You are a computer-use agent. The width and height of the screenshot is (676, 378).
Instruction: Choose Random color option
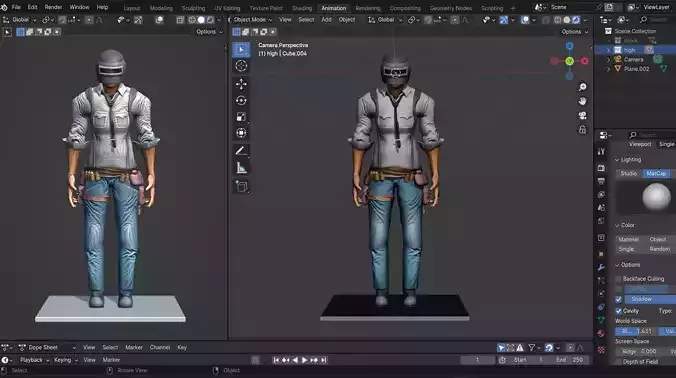(x=659, y=249)
